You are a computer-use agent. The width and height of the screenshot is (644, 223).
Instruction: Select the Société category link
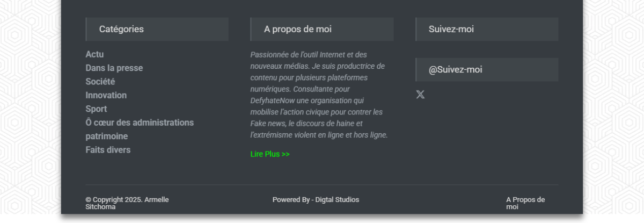[100, 82]
